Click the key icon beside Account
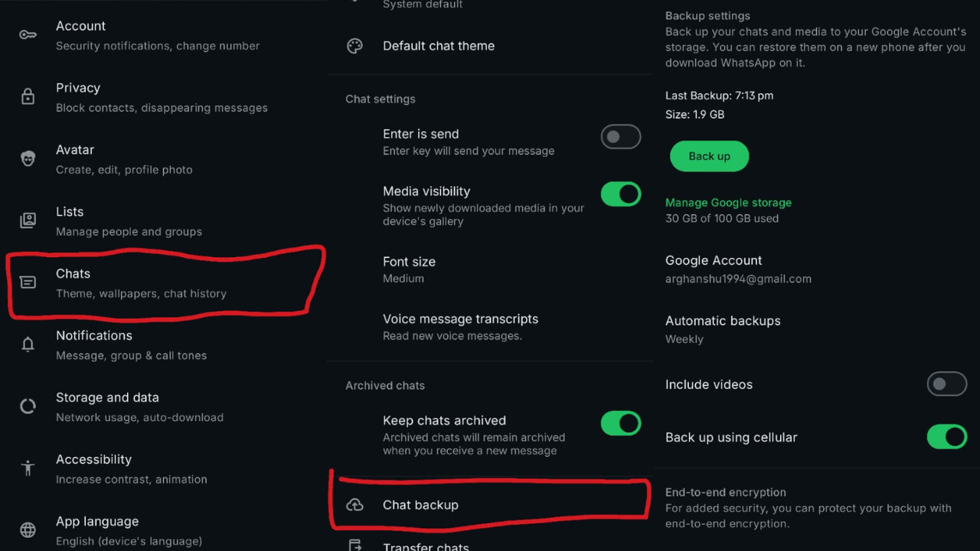980x551 pixels. tap(28, 35)
